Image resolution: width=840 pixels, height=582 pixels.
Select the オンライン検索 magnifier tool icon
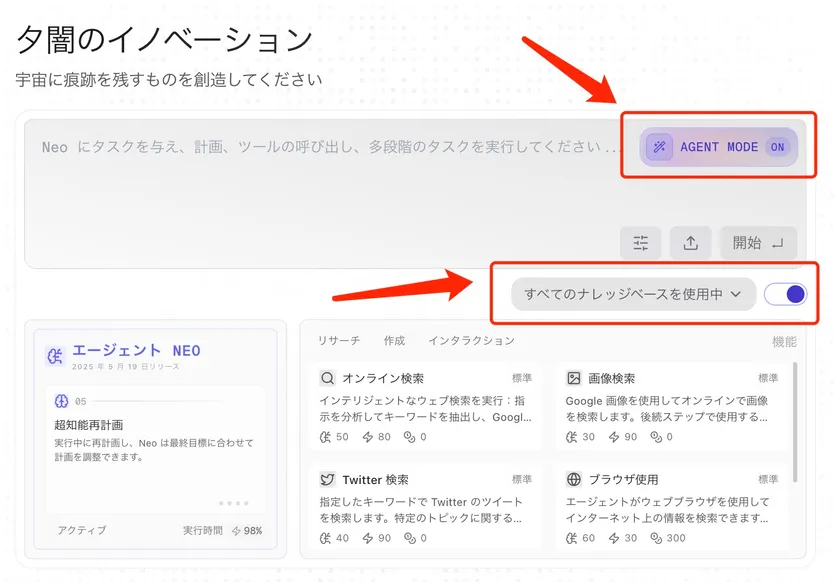pyautogui.click(x=325, y=379)
